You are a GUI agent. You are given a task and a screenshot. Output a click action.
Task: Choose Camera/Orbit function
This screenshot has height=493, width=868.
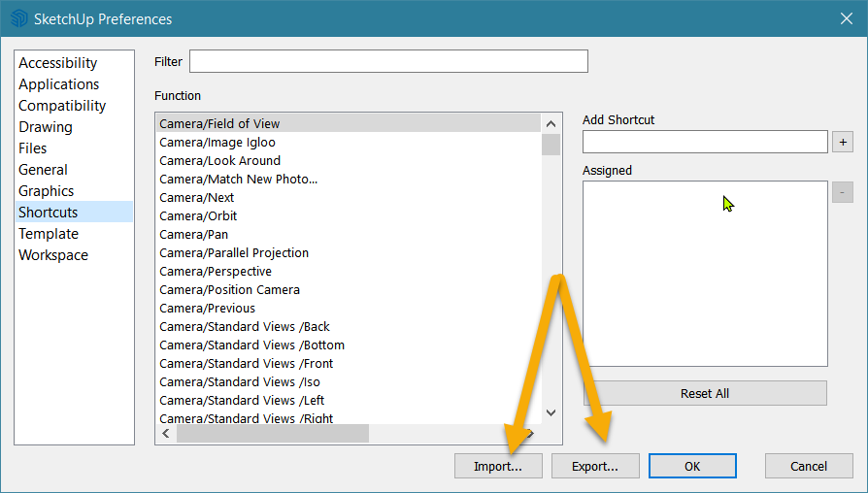click(x=349, y=215)
